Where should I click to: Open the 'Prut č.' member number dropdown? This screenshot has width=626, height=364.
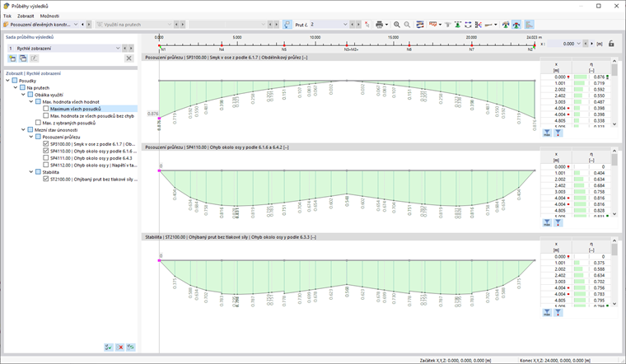coord(345,25)
